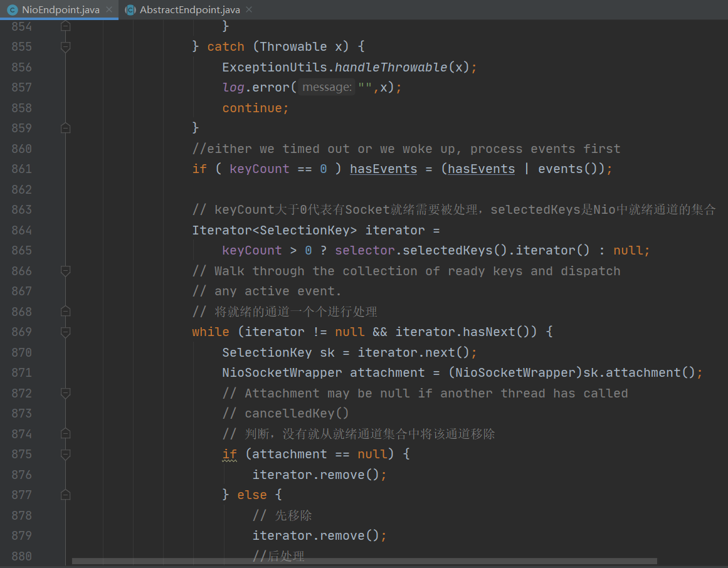Click the 'selector' field on line 865
The height and width of the screenshot is (568, 728).
(364, 251)
